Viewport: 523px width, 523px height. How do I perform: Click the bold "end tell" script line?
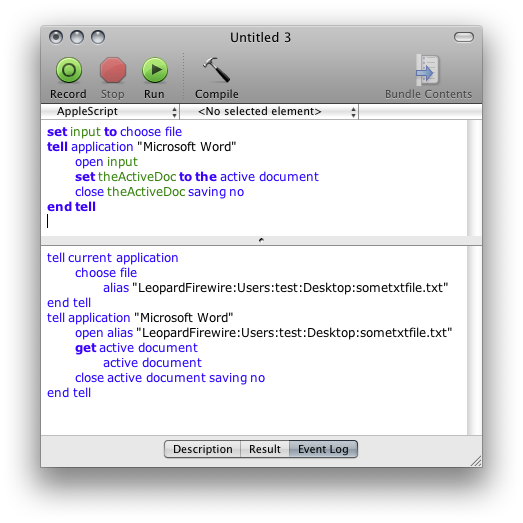pos(71,207)
